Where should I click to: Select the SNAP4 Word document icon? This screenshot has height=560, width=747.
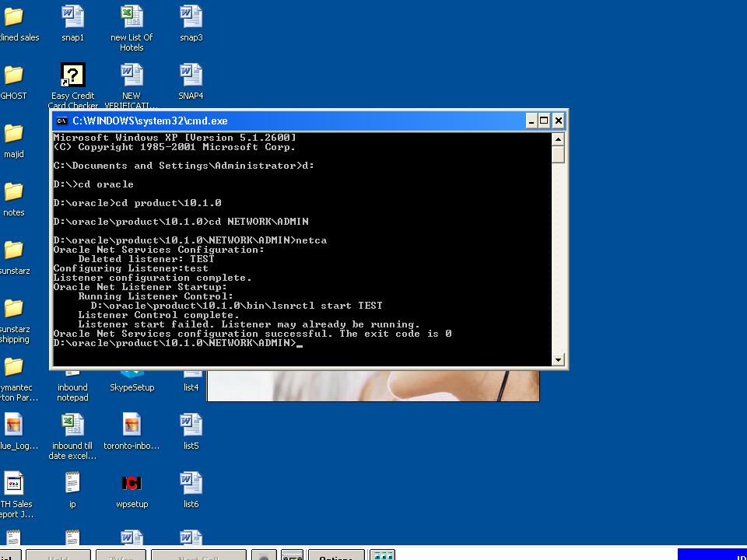(191, 75)
